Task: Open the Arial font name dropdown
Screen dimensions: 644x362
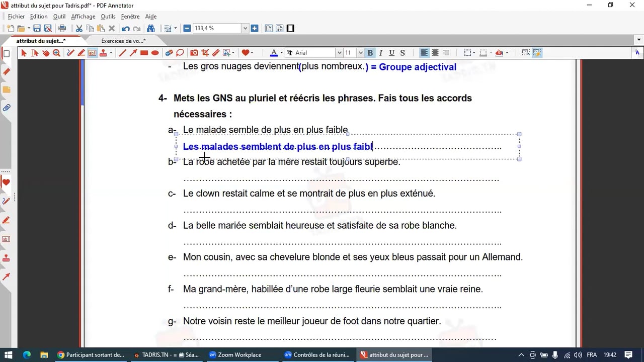Action: pos(339,53)
